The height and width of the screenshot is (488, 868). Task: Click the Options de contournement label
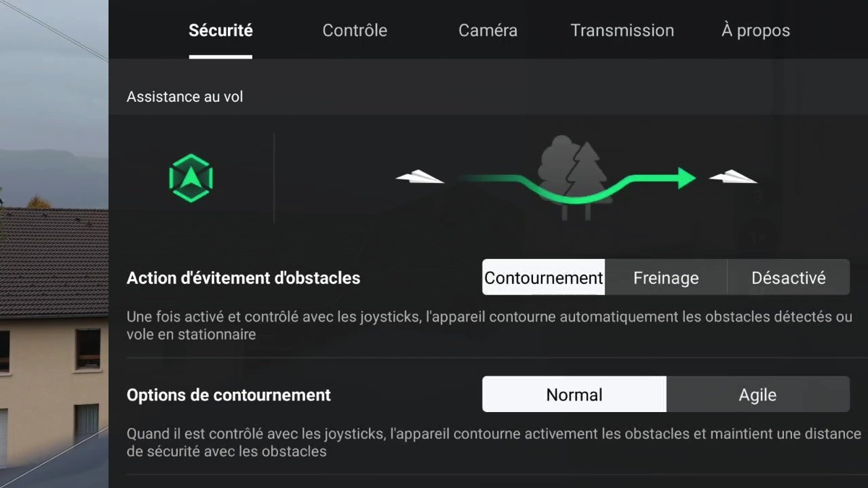[229, 395]
